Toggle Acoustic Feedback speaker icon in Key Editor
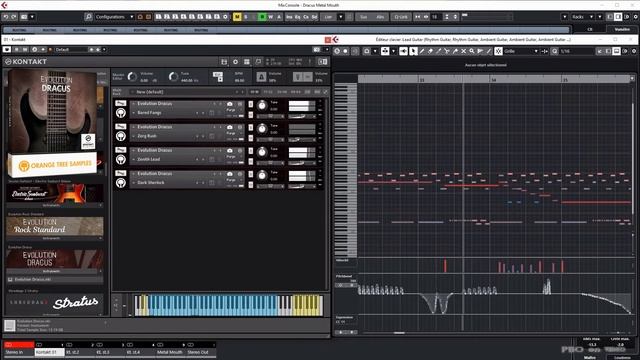 tap(404, 51)
